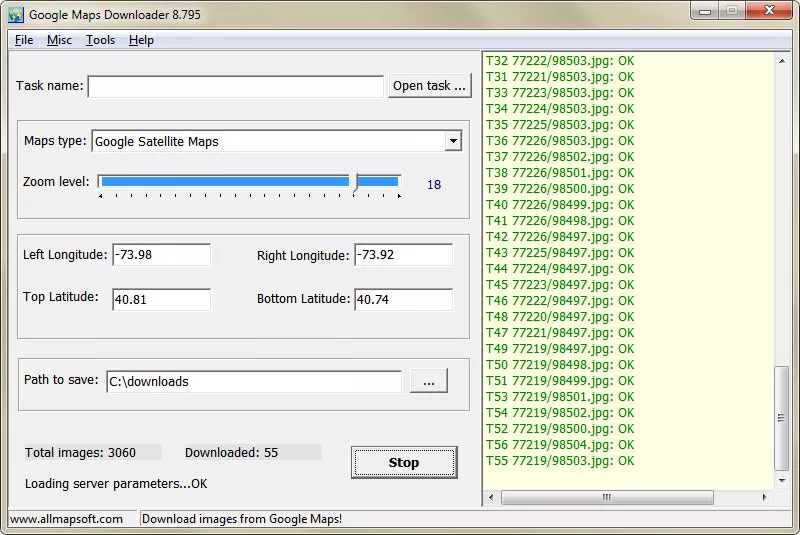Viewport: 800px width, 535px height.
Task: Open the Help menu
Action: pyautogui.click(x=141, y=40)
